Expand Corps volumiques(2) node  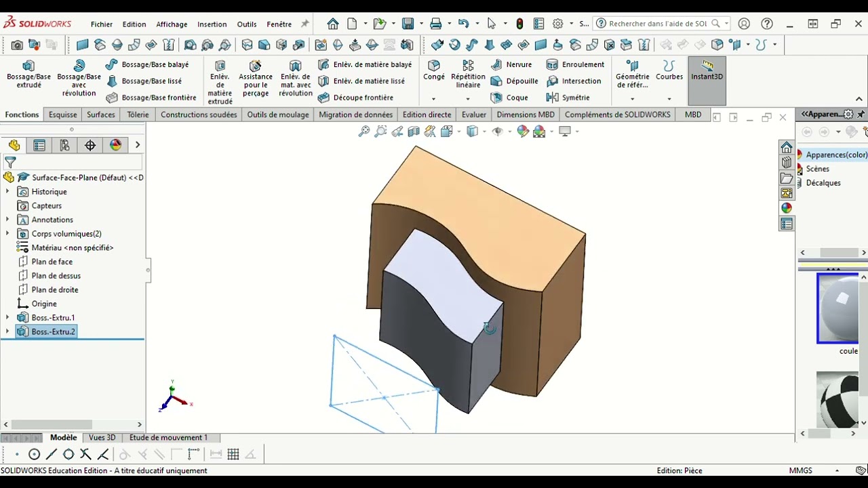pyautogui.click(x=7, y=234)
